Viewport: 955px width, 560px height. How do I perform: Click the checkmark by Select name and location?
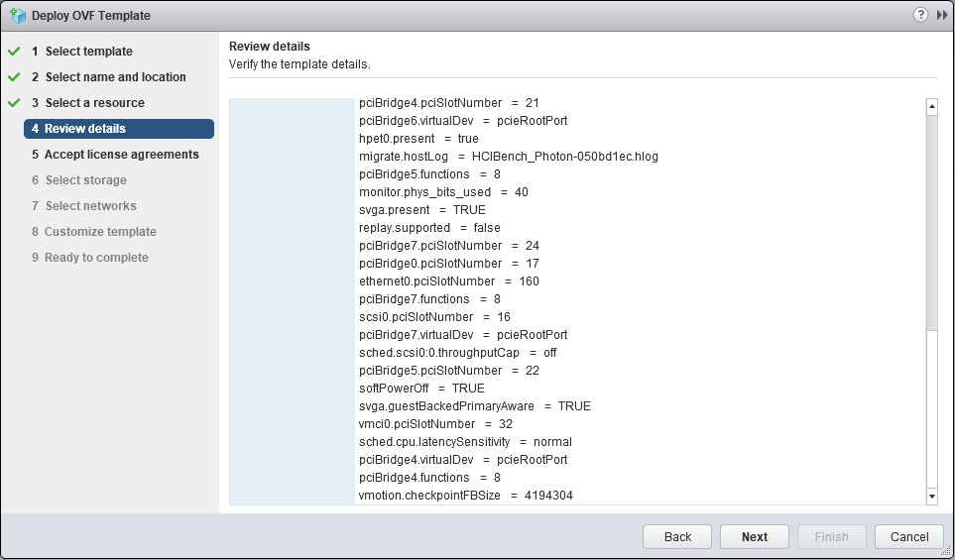coord(14,77)
